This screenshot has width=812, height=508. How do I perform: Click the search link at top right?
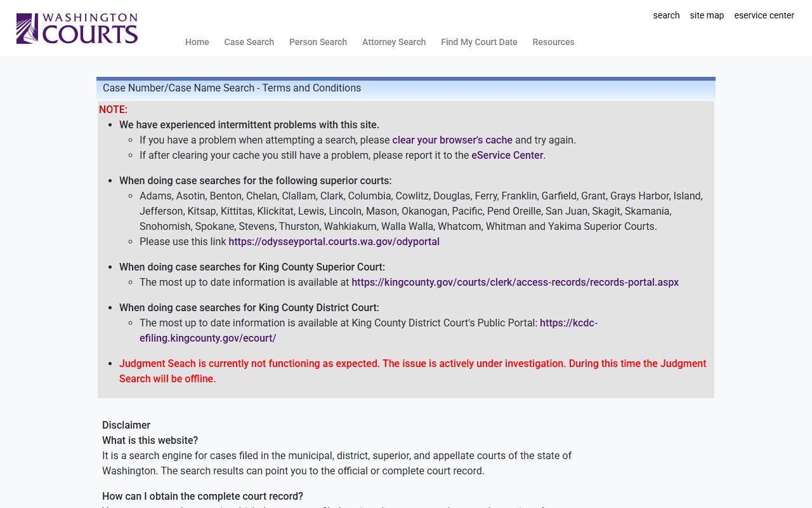[x=666, y=15]
